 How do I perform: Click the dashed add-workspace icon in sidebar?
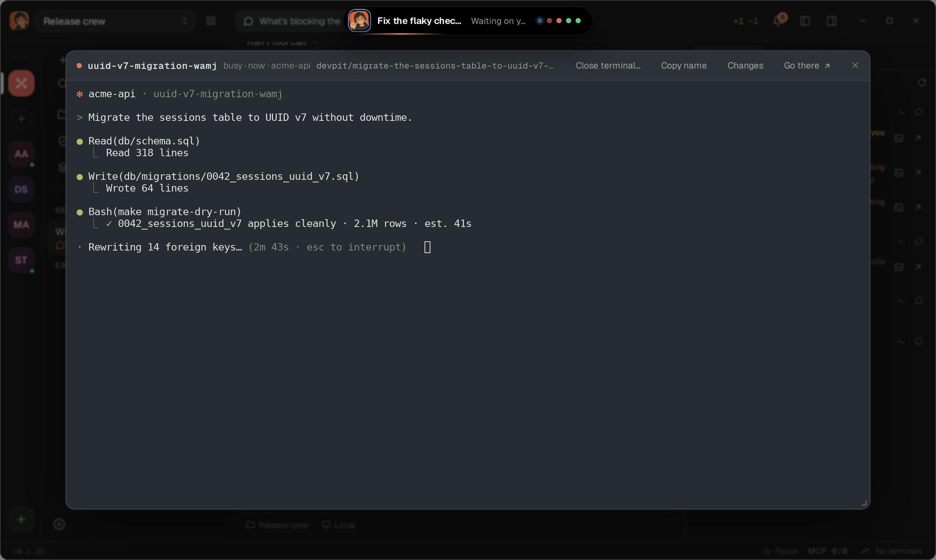[21, 119]
